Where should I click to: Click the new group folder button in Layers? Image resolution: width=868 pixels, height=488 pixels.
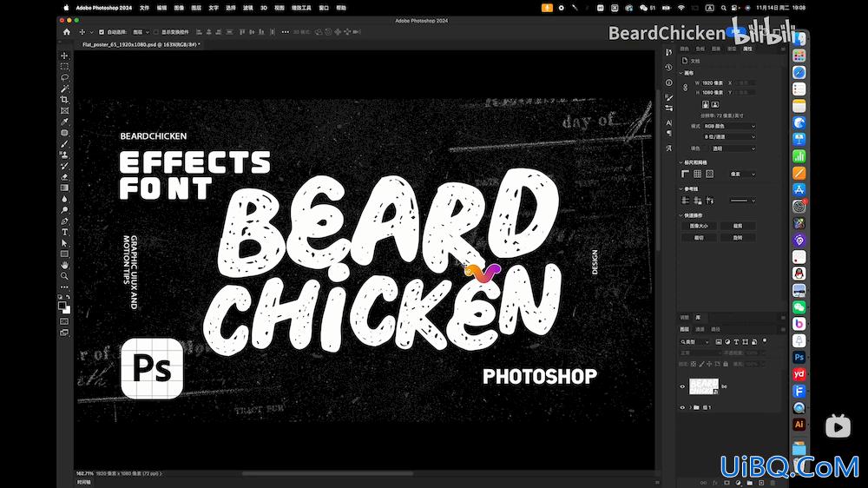point(750,483)
